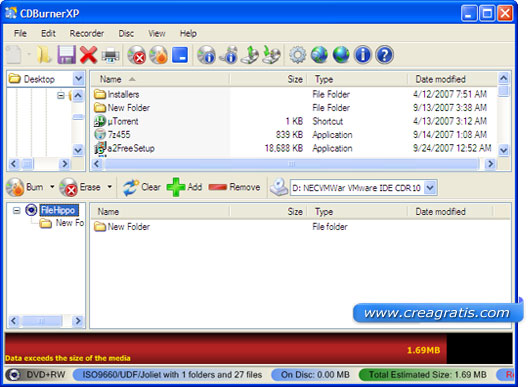The width and height of the screenshot is (530, 387).
Task: Open disc information icon
Action: (x=207, y=55)
